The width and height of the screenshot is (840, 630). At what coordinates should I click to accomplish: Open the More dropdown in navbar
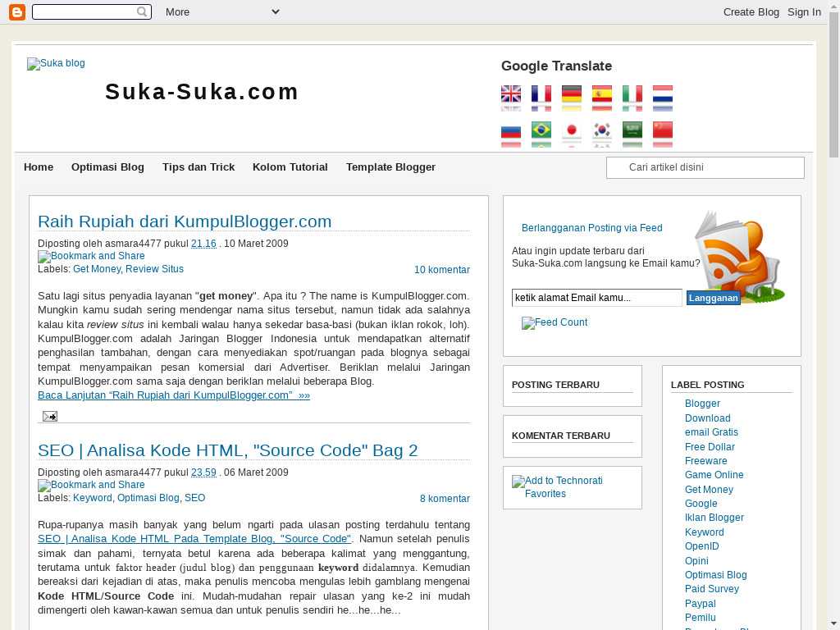coord(221,11)
